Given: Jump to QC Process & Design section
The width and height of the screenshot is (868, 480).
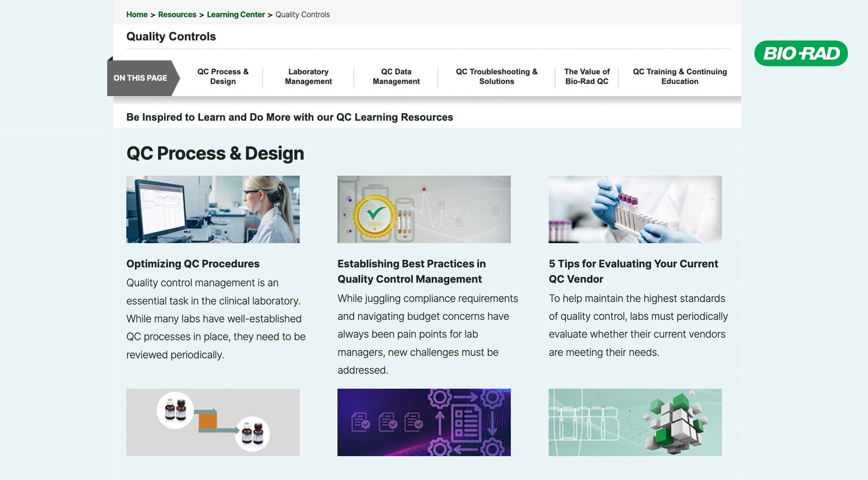Looking at the screenshot, I should (223, 77).
